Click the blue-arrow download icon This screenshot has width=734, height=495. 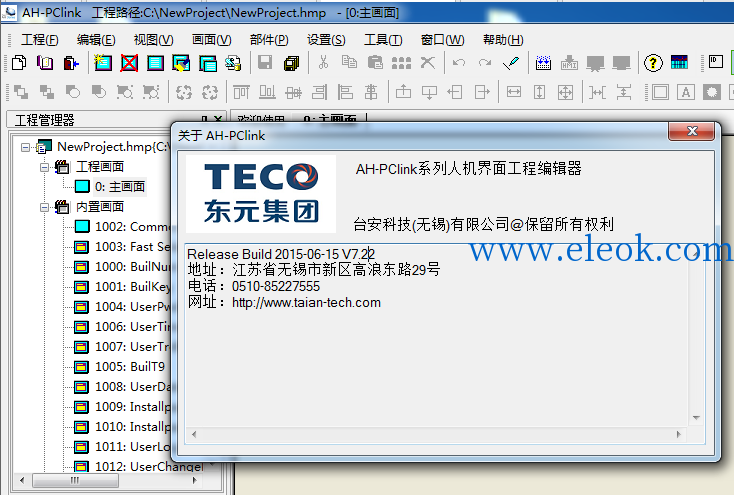(x=543, y=63)
